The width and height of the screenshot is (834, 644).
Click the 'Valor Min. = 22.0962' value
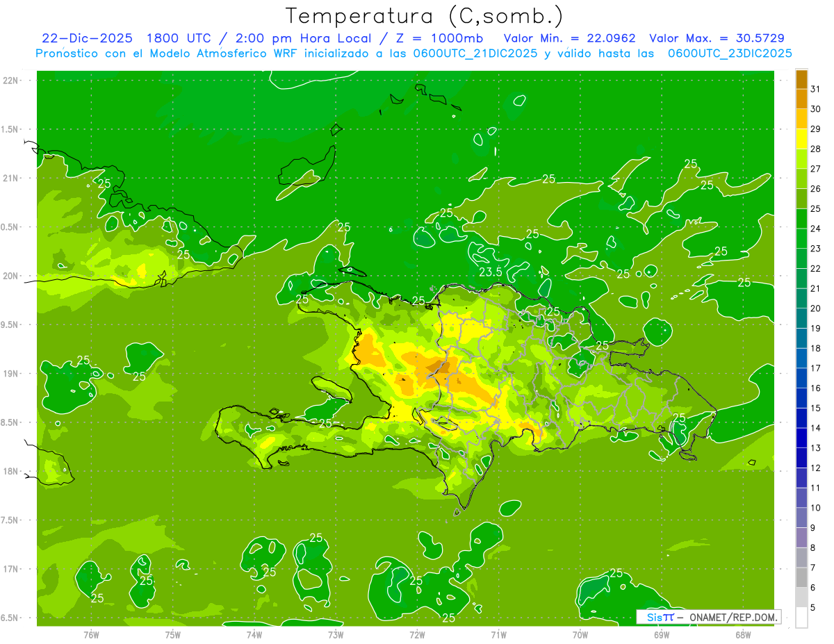click(x=569, y=38)
